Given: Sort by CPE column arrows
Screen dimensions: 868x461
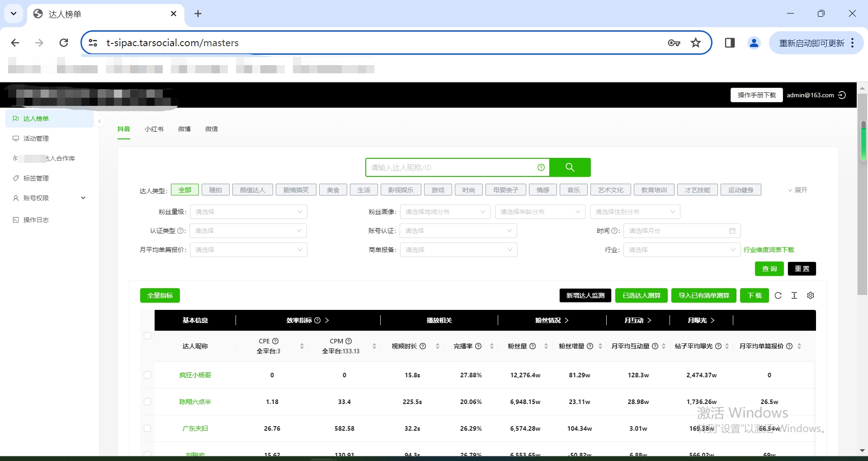Looking at the screenshot, I should [302, 346].
